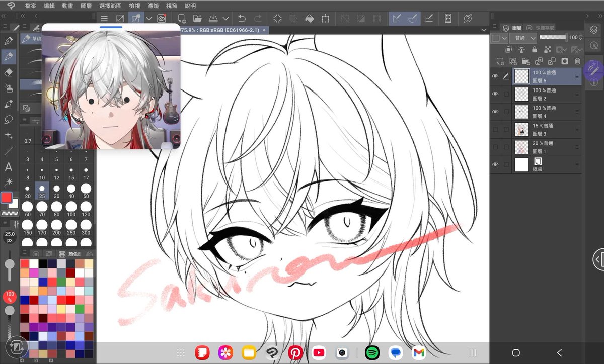Delete layer using trash can icon

(577, 61)
